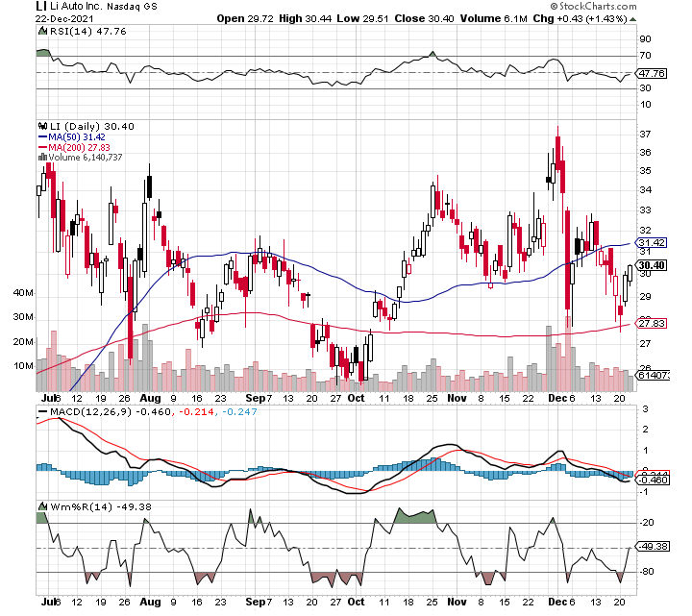Click the Low 29.51 value
Viewport: 692px width, 616px height.
362,18
